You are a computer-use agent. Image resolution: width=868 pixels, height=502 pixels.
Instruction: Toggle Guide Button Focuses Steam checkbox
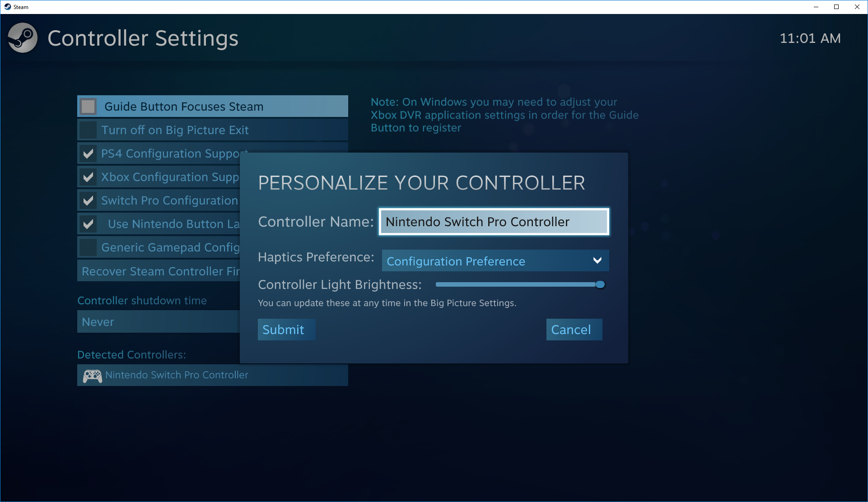pyautogui.click(x=89, y=107)
